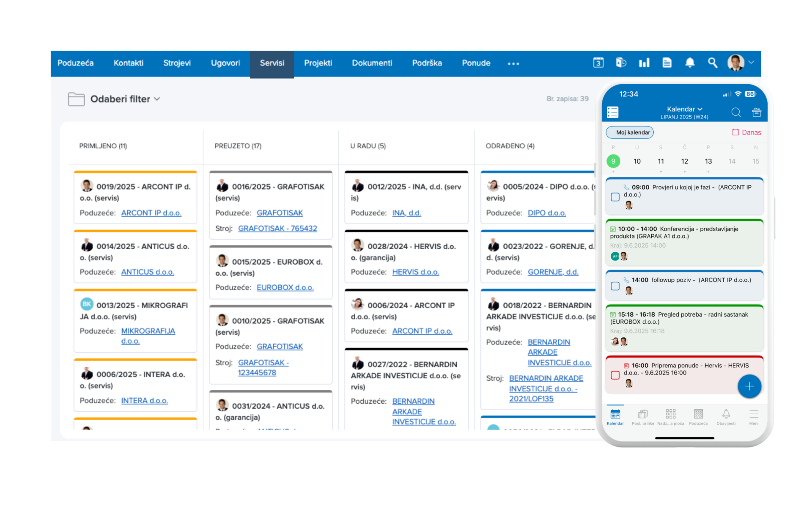Tap the search icon in phone calendar
This screenshot has height=507, width=812.
click(x=736, y=112)
